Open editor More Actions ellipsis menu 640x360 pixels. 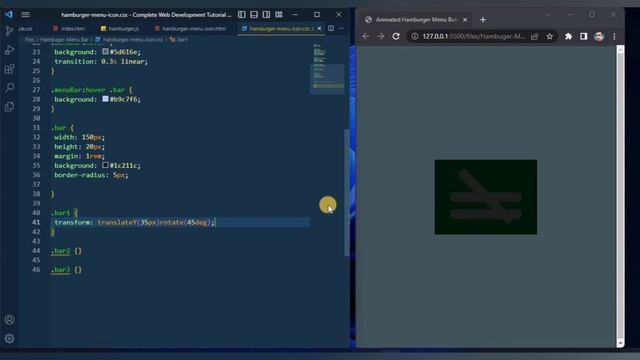point(341,29)
